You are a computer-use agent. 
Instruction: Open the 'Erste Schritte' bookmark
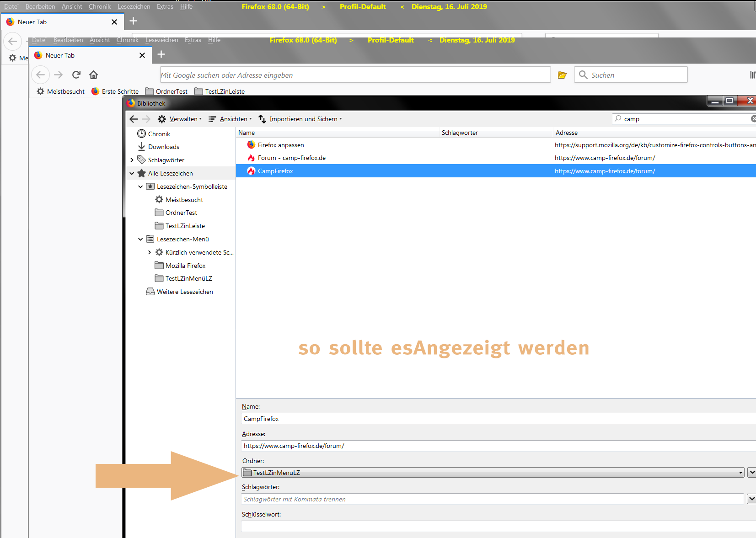115,91
